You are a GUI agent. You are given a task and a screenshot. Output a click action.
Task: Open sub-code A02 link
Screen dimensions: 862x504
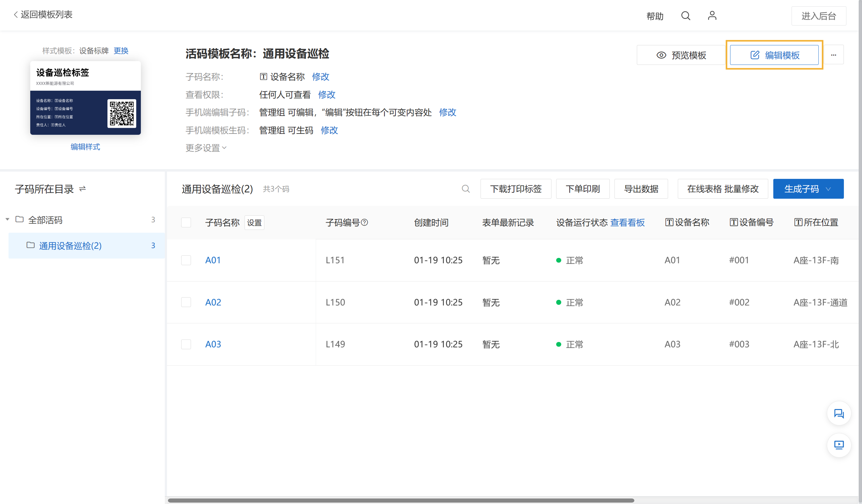tap(213, 302)
